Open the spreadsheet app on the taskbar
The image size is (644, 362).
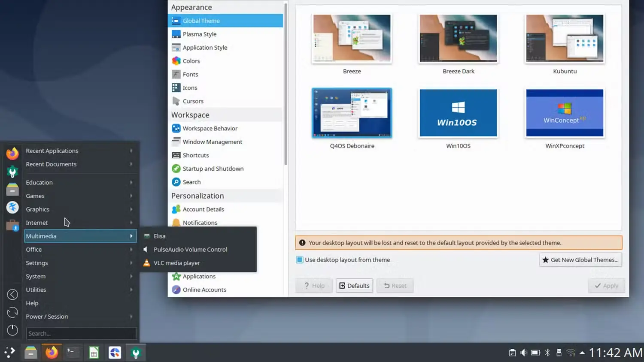pos(94,353)
